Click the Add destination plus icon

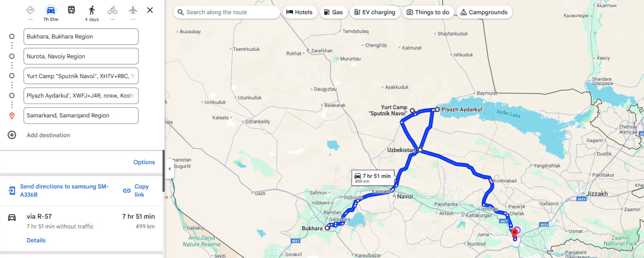click(x=12, y=135)
